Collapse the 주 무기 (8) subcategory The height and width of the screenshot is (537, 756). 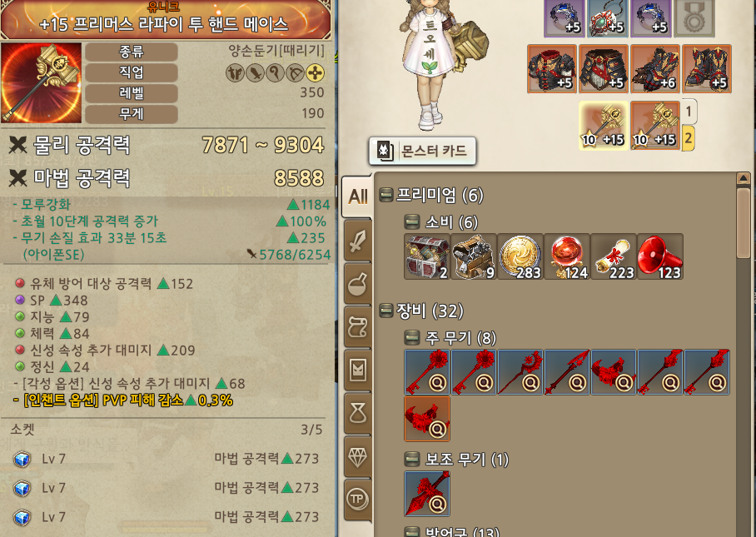(411, 337)
